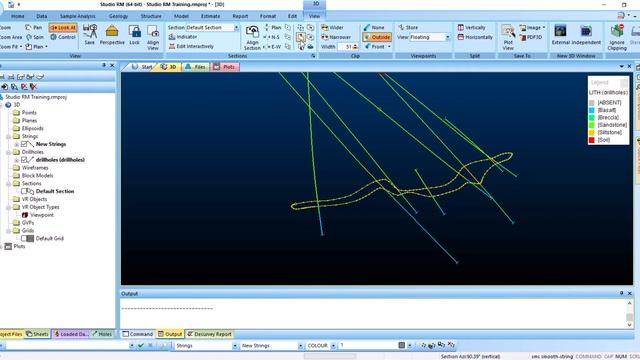Select the Viewpoint item in tree

click(x=38, y=215)
